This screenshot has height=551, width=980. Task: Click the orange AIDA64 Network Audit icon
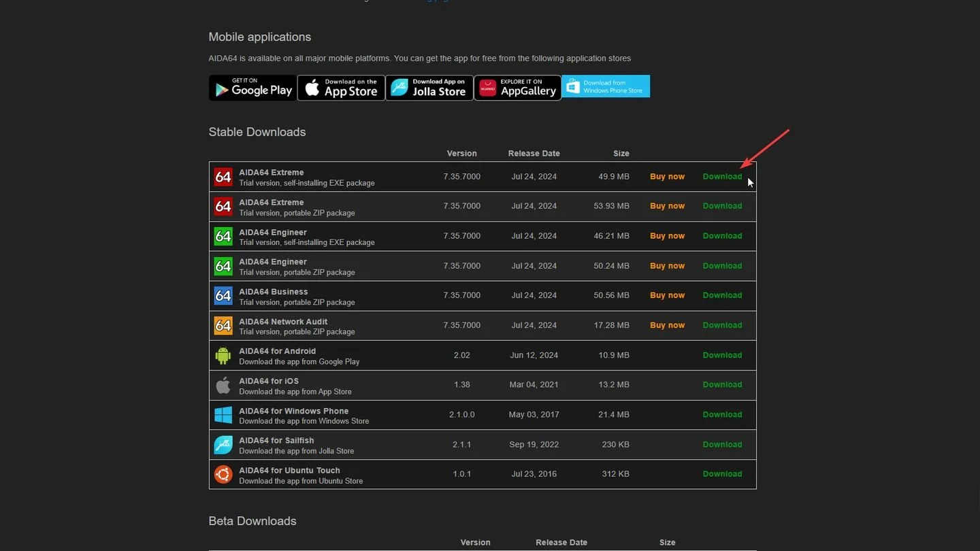pos(223,325)
